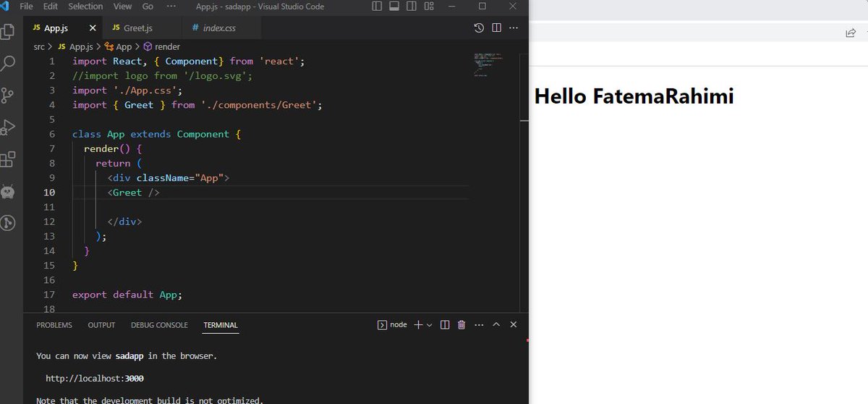Click 'You can now view sadapp' terminal text
Viewport: 868px width, 404px height.
127,356
